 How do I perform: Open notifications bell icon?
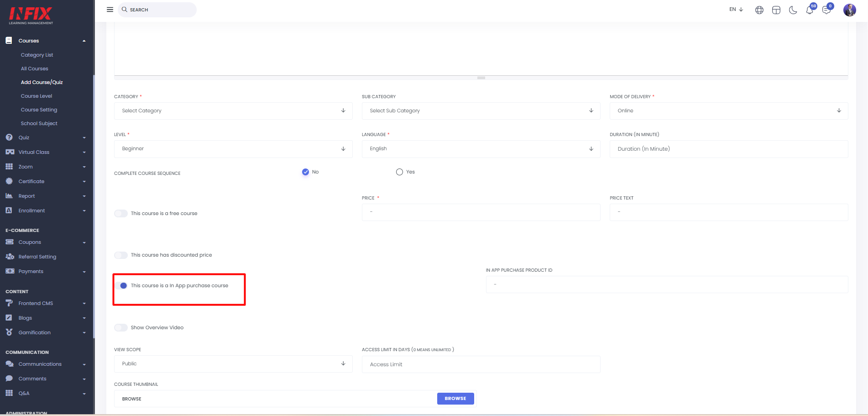[810, 10]
